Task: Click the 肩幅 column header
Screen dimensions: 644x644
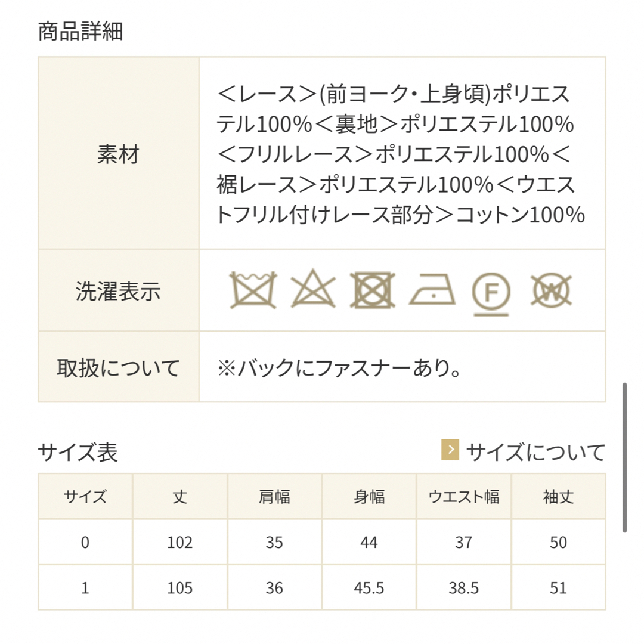Action: click(274, 496)
